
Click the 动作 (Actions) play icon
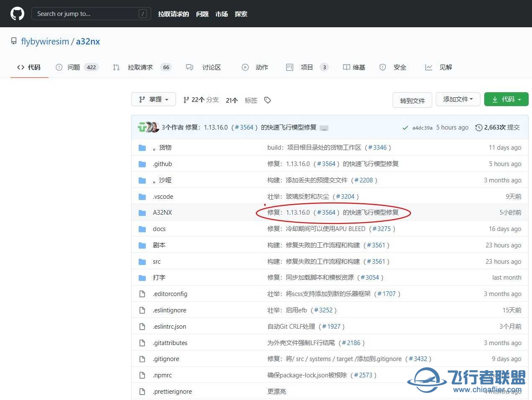pos(245,67)
